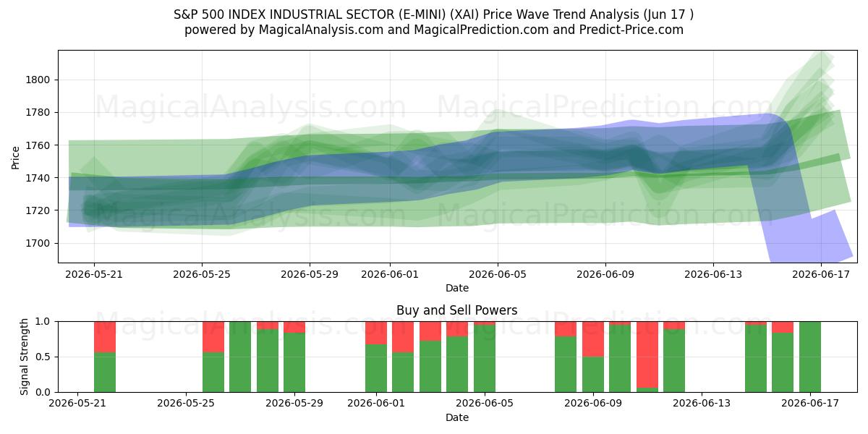Click the 1800 tick on the price axis
The height and width of the screenshot is (434, 868).
(x=38, y=80)
